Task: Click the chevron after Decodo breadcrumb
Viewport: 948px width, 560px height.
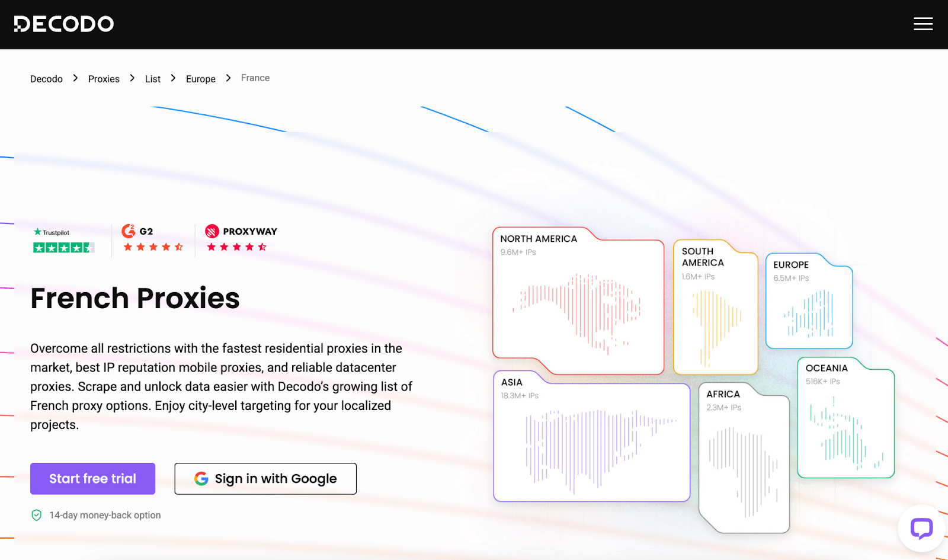Action: coord(75,78)
